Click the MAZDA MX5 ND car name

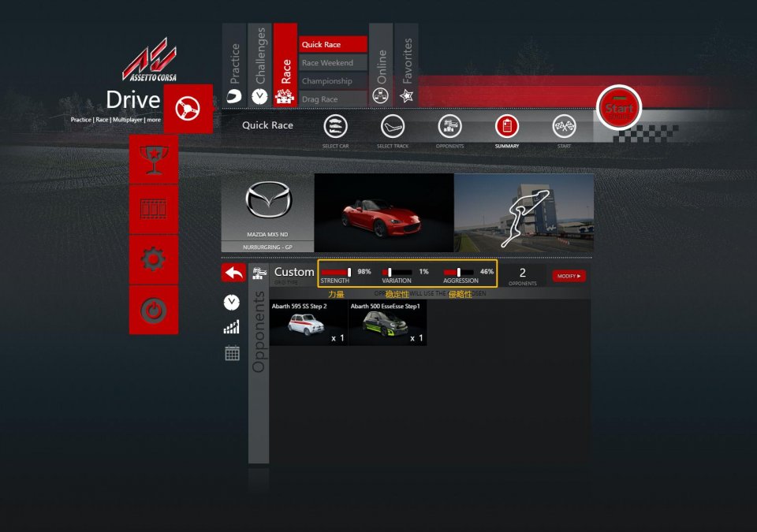coord(267,235)
